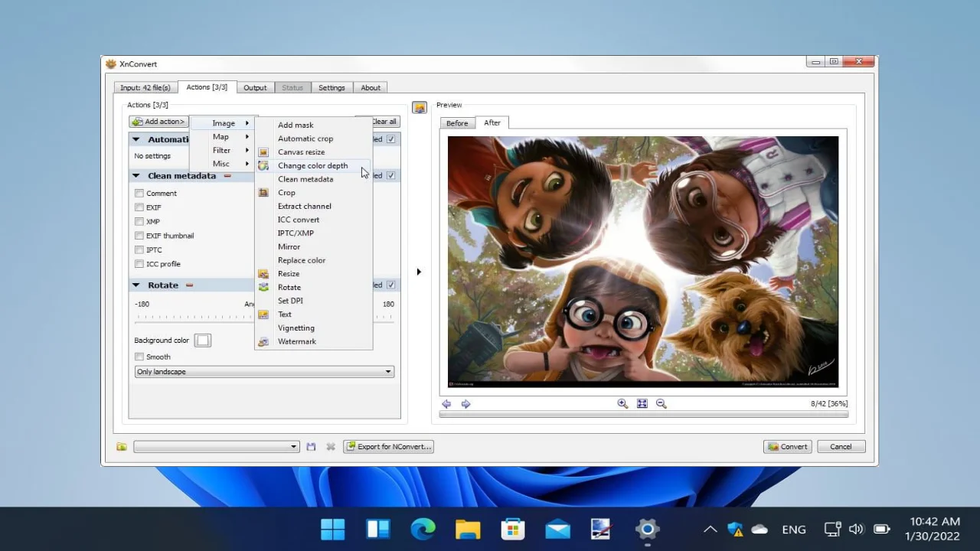Open the Mail app from the taskbar
The height and width of the screenshot is (551, 980).
[x=557, y=529]
